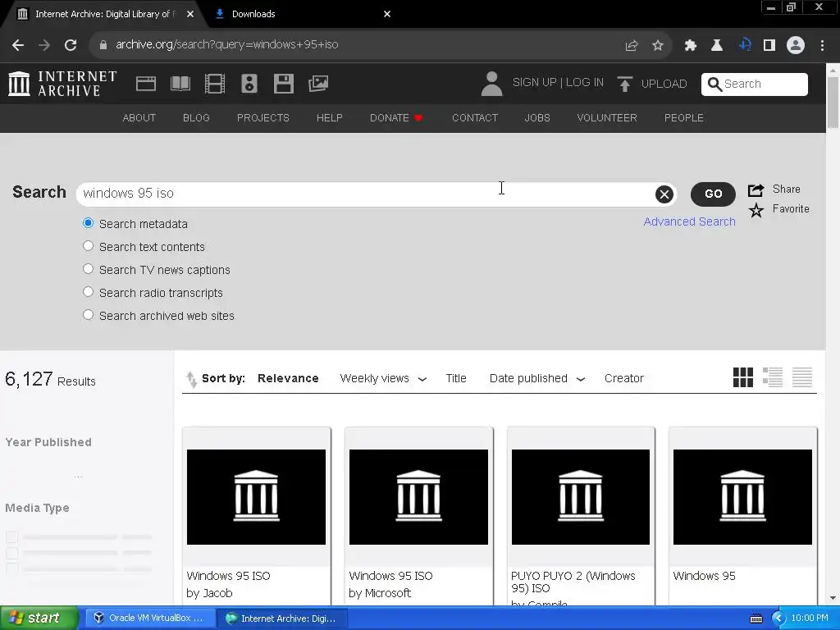Open Windows 95 ISO by Jacob thumbnail
The height and width of the screenshot is (630, 840).
coord(256,497)
